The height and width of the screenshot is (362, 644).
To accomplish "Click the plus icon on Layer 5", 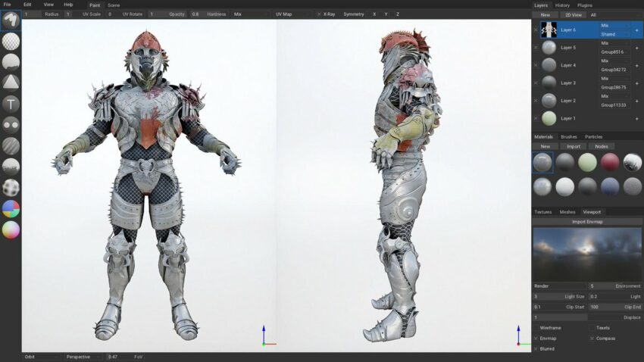I will coord(636,48).
